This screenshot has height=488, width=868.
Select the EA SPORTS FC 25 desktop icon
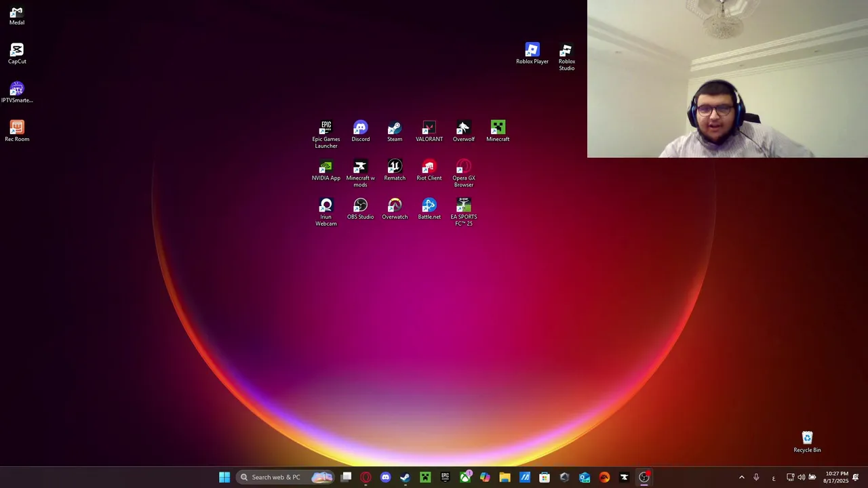464,212
